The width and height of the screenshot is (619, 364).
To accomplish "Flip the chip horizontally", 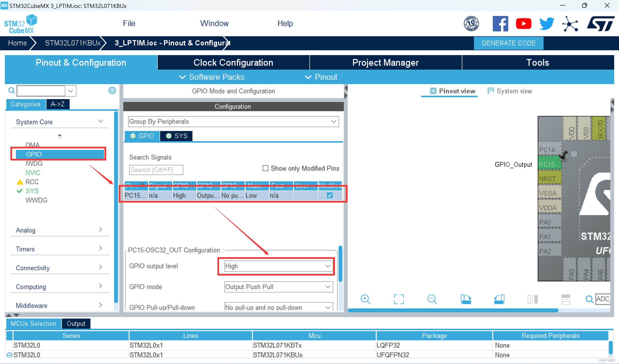I will tap(532, 299).
